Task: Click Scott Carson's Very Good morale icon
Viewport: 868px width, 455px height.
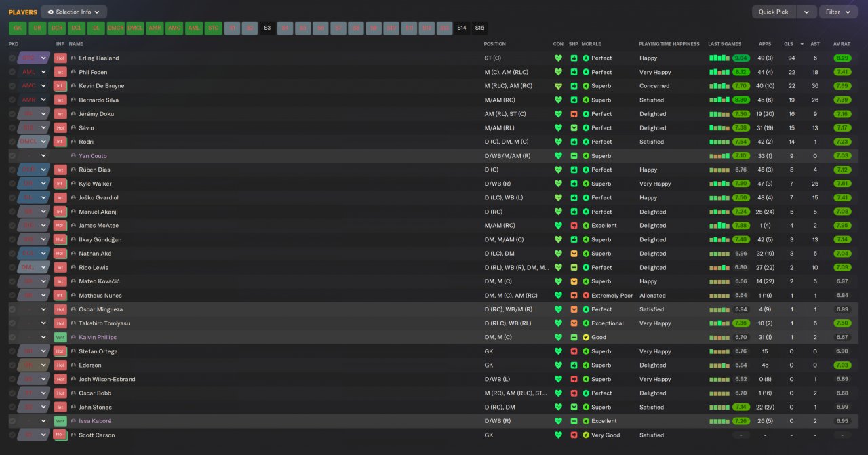Action: click(586, 435)
